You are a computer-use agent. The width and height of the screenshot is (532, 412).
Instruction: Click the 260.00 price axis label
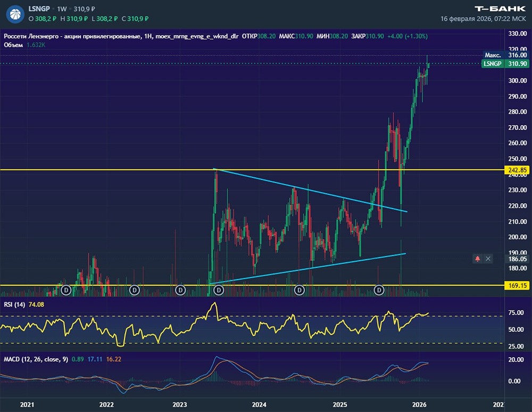[x=518, y=143]
